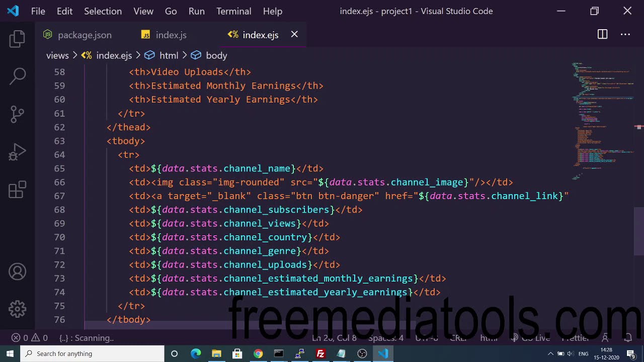Open editor More Actions ellipsis menu

click(625, 34)
